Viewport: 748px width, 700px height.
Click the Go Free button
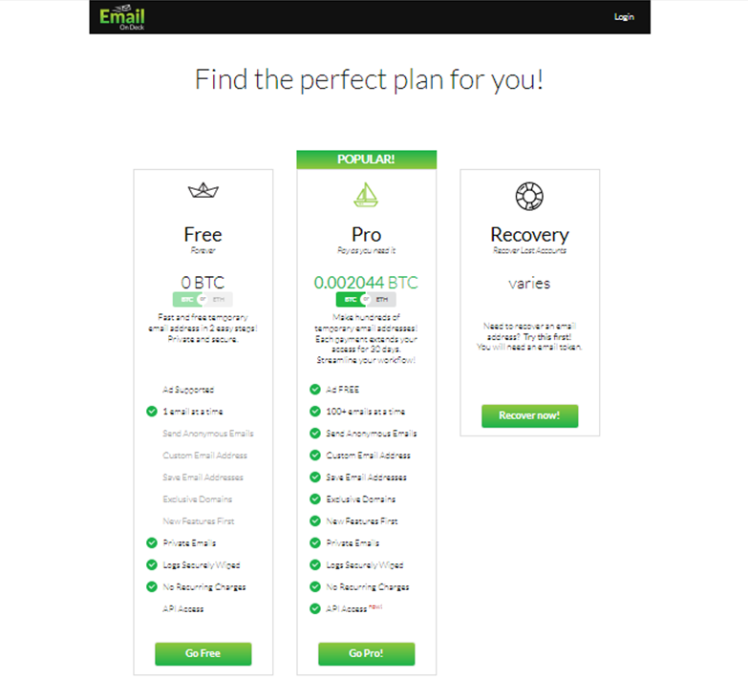click(203, 654)
